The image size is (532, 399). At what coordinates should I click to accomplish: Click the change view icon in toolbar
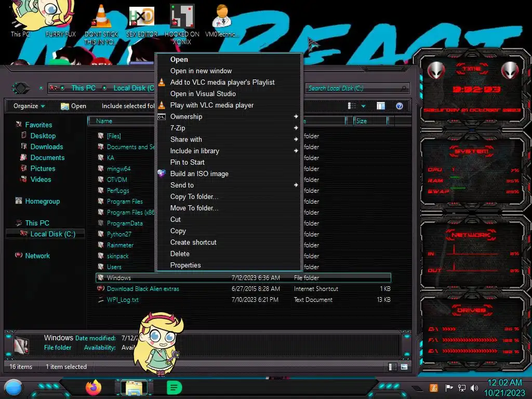click(352, 106)
